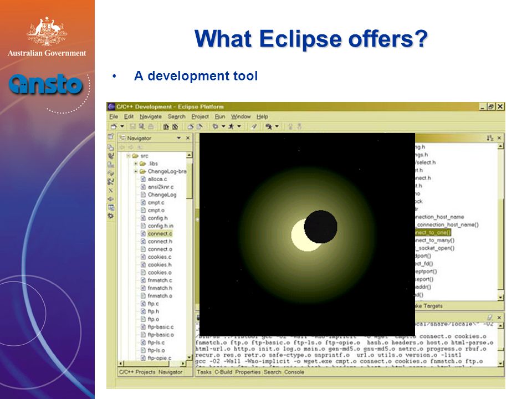This screenshot has width=532, height=399.
Task: Open the New wizard dropdown arrow
Action: click(122, 126)
